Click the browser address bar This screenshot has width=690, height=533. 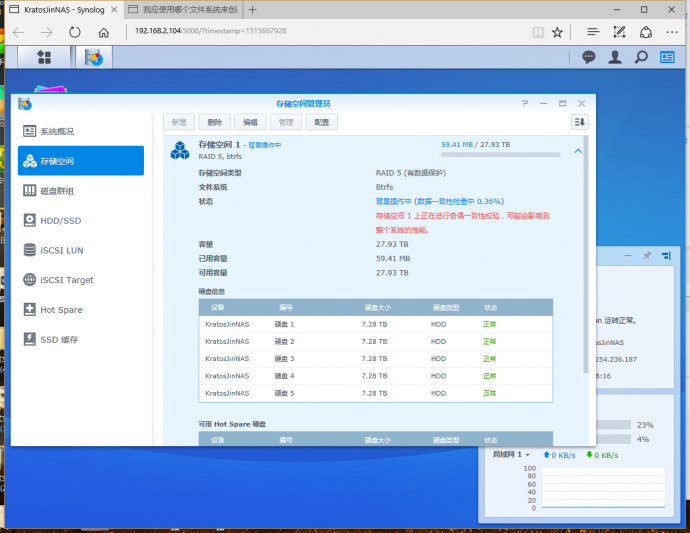pos(320,31)
